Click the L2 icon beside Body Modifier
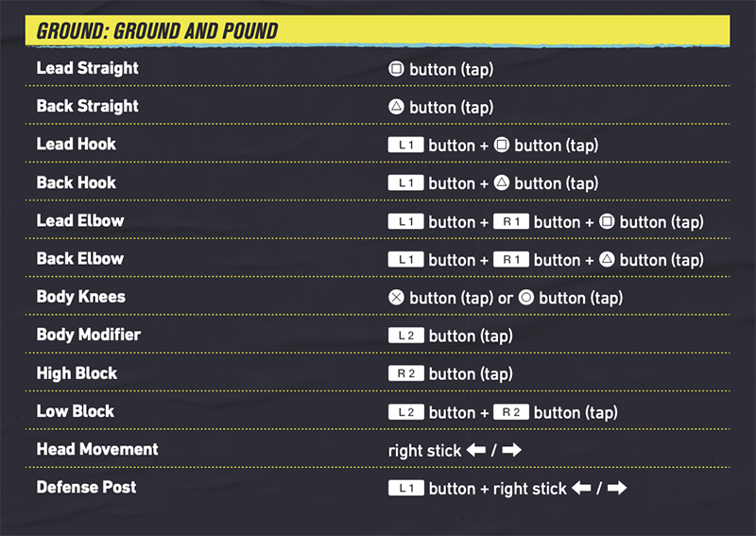The width and height of the screenshot is (756, 536). click(x=405, y=336)
